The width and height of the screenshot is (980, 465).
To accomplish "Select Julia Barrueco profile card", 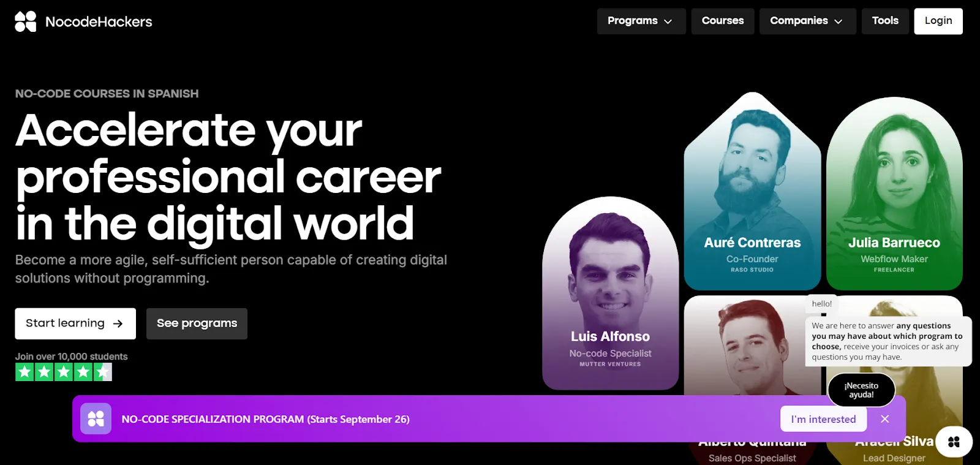I will 894,193.
